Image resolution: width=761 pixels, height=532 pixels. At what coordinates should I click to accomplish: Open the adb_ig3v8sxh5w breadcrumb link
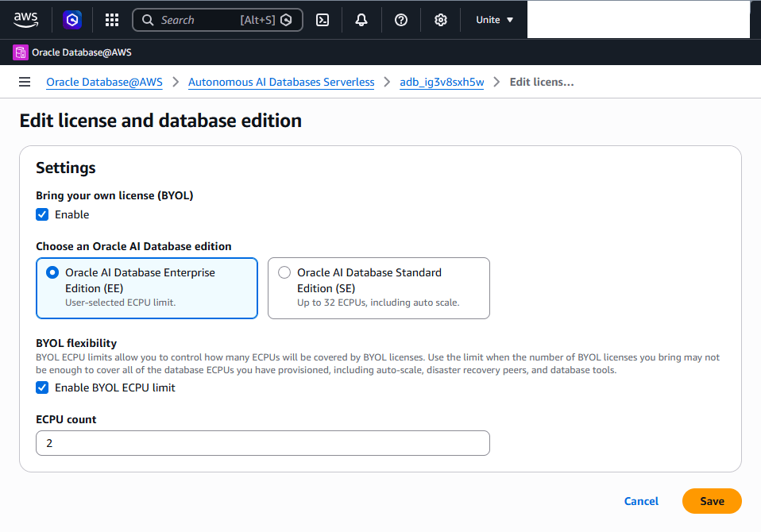(x=442, y=82)
